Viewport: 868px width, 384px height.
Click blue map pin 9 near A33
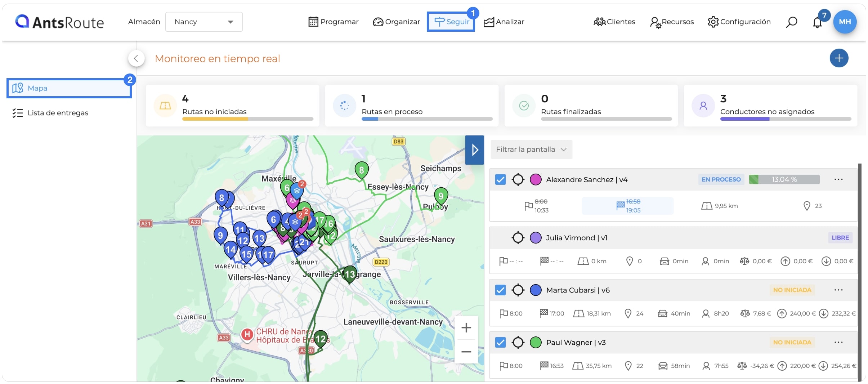pyautogui.click(x=220, y=236)
